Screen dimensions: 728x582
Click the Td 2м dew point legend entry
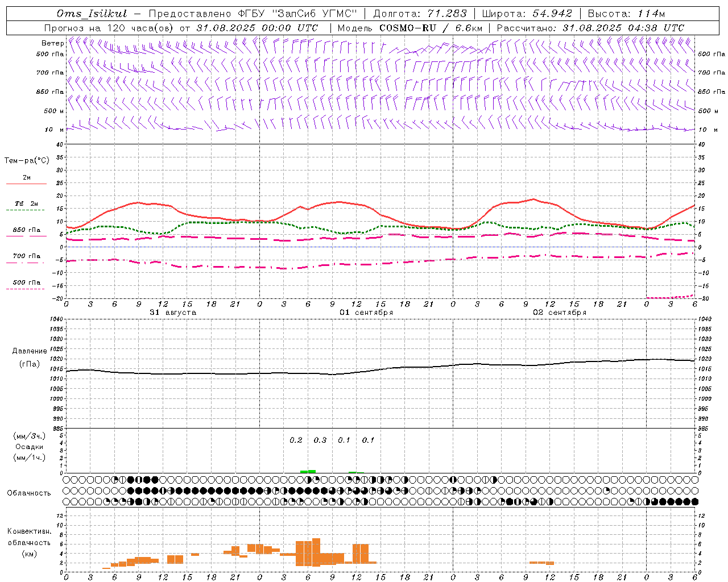26,203
